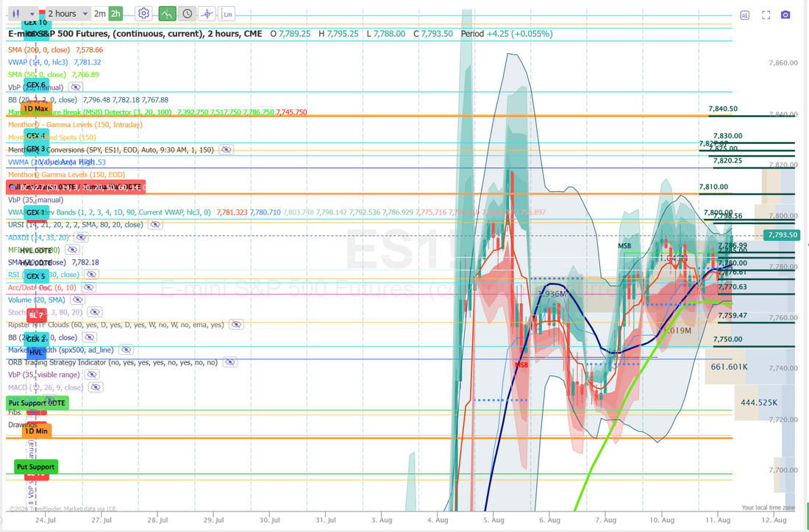Activate the crosshair cursor tool
809x532 pixels.
(207, 13)
